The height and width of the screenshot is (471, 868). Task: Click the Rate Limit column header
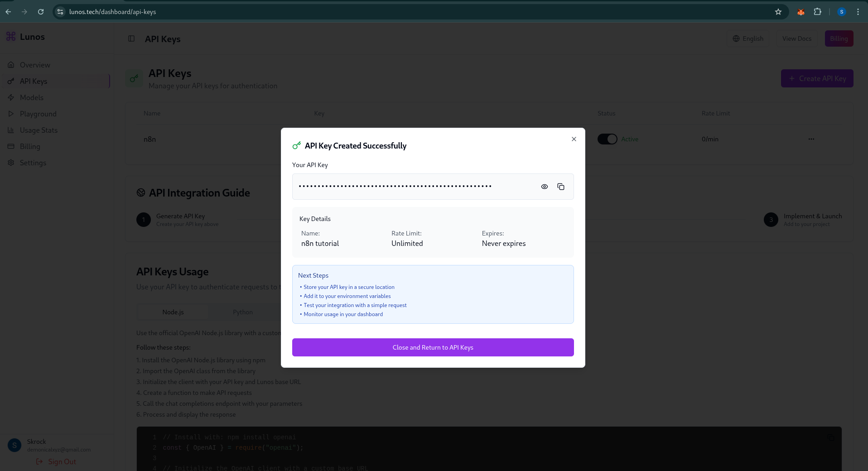(x=716, y=113)
